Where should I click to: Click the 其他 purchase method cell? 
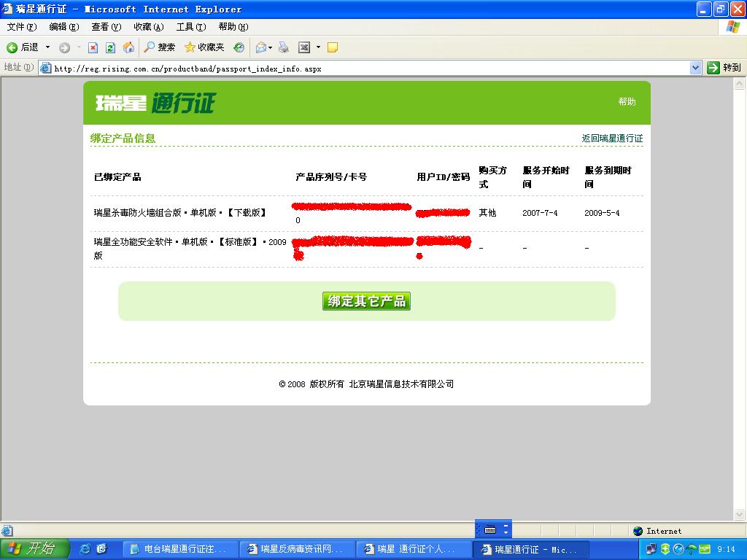487,213
